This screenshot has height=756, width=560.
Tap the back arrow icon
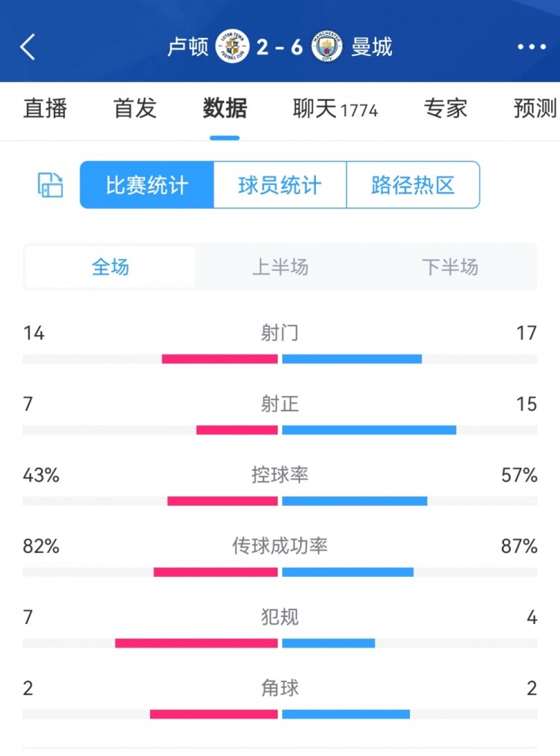click(28, 47)
